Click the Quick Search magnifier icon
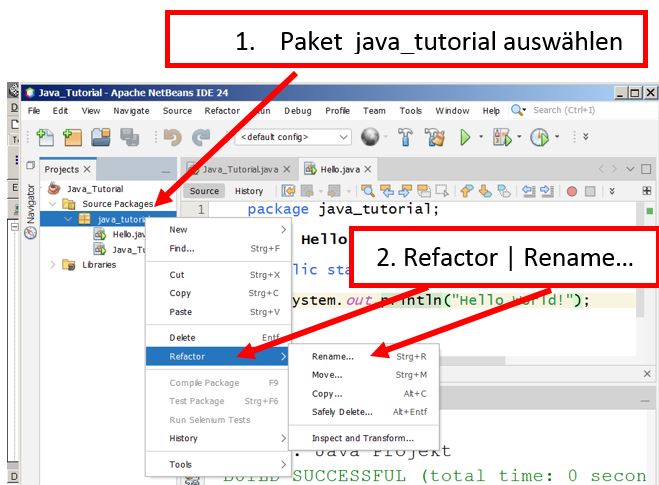659x485 pixels. point(518,110)
